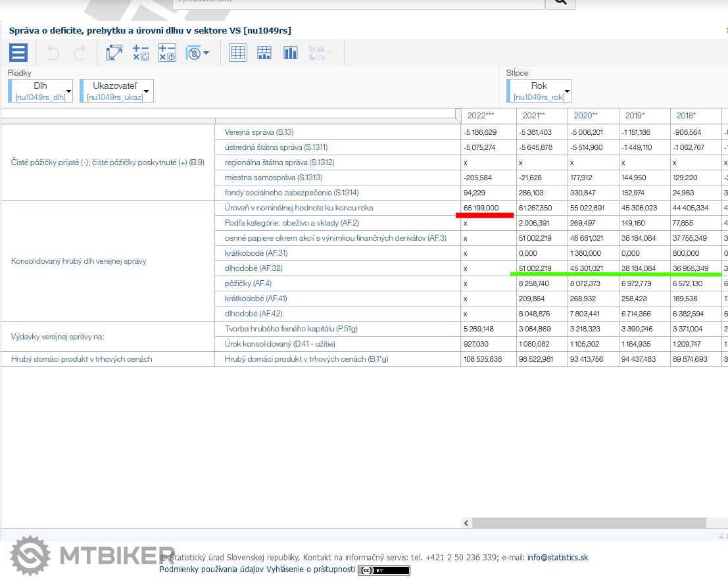Switch to plain crosstab table view
The image size is (728, 584).
[238, 53]
